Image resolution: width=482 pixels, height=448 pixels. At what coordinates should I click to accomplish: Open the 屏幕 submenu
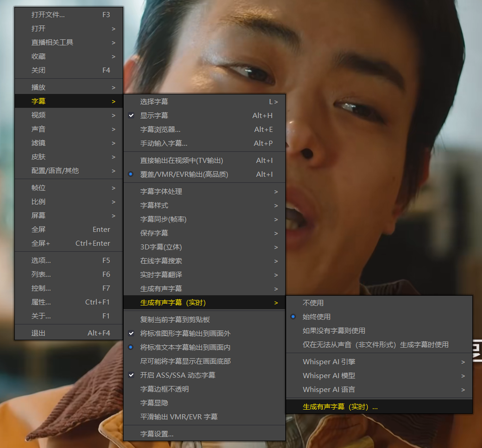pos(69,215)
